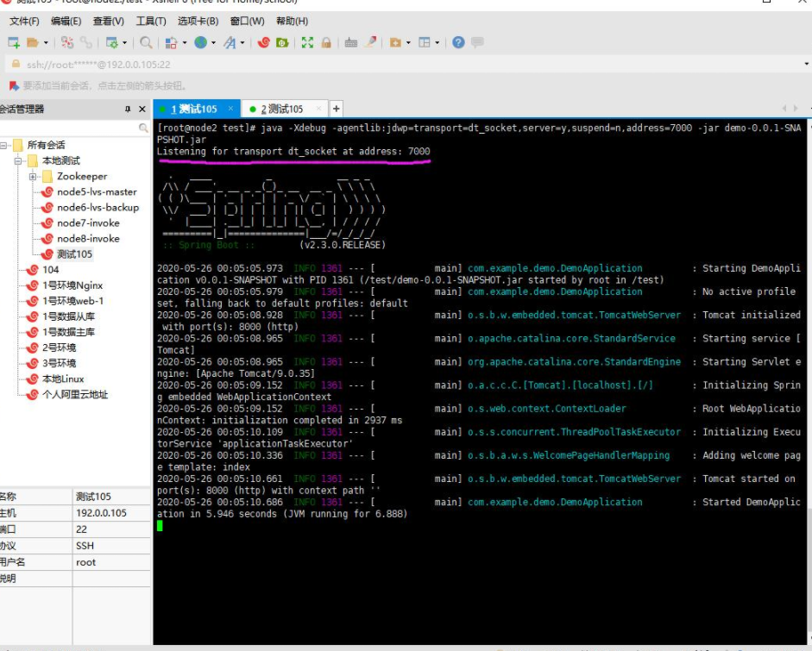The width and height of the screenshot is (812, 651).
Task: Click the globe encoding icon
Action: 201,42
